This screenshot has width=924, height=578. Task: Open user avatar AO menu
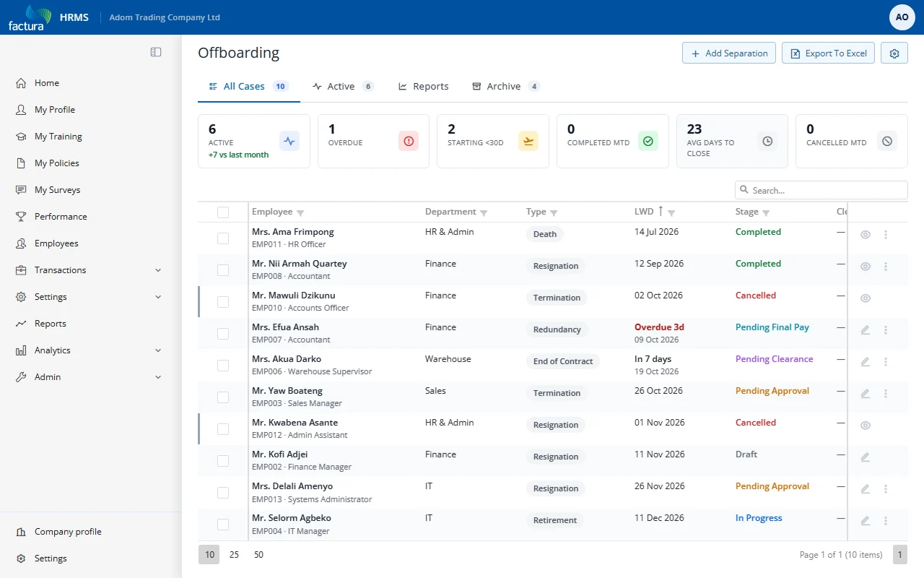click(902, 17)
